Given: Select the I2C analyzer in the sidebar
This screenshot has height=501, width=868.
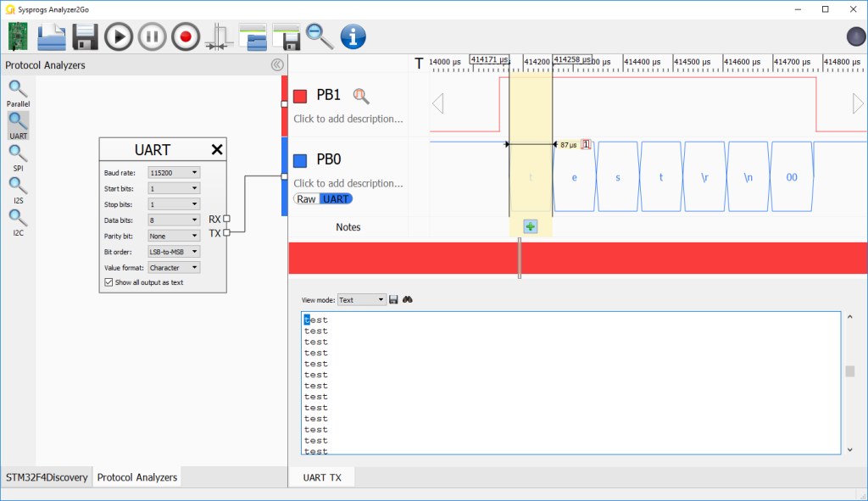Looking at the screenshot, I should tap(17, 218).
